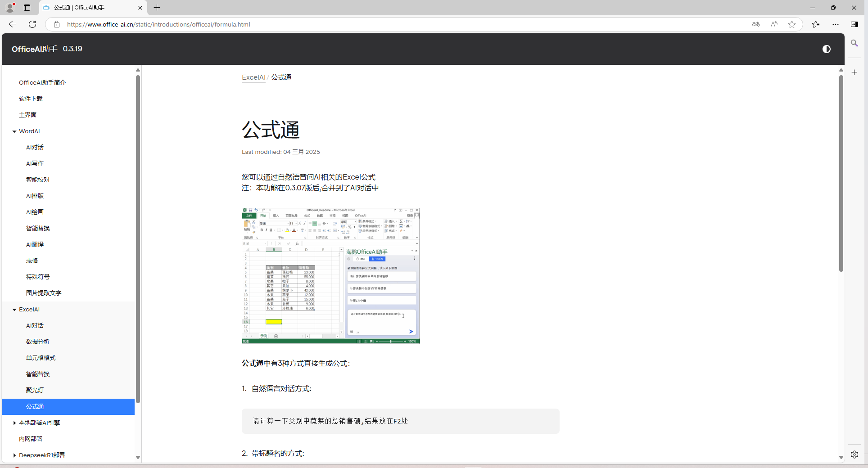Open 软件下载 page in sidebar
This screenshot has width=868, height=468.
coord(31,99)
